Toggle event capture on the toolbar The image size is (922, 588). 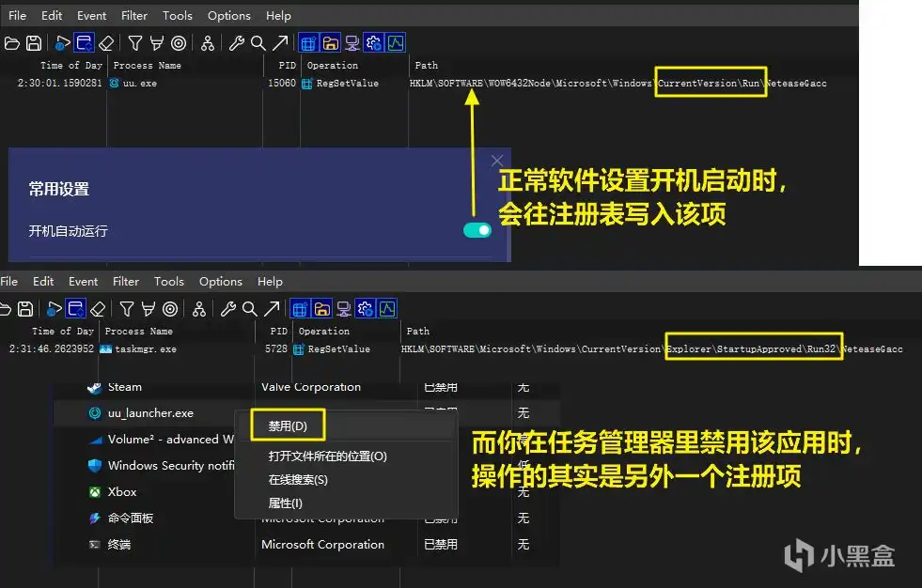click(x=59, y=42)
